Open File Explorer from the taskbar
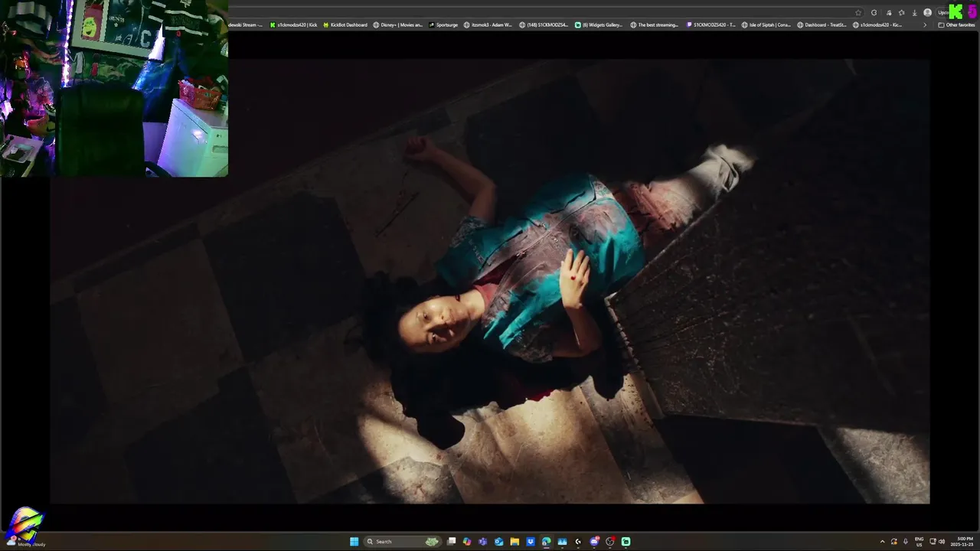Screen dimensions: 980x551 (514, 542)
